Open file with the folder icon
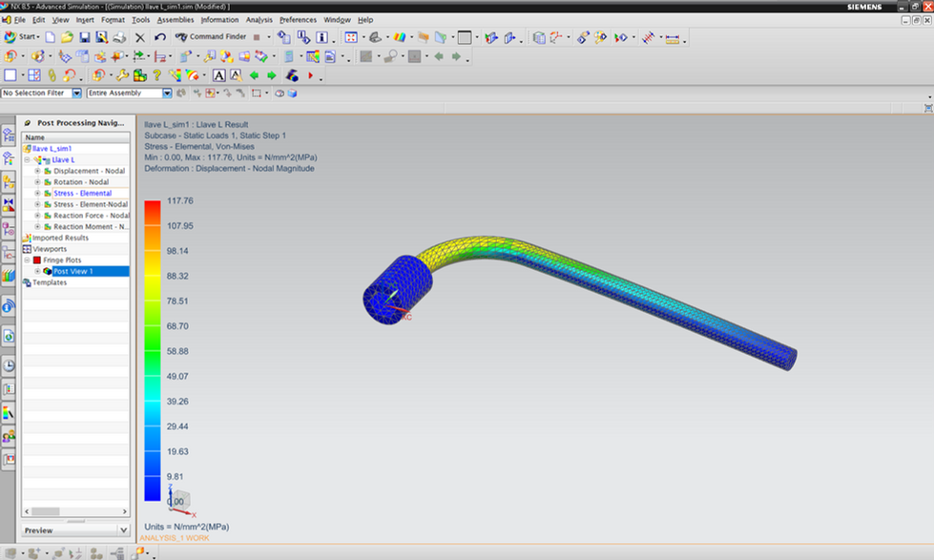Screen dimensions: 934x560 pyautogui.click(x=67, y=37)
